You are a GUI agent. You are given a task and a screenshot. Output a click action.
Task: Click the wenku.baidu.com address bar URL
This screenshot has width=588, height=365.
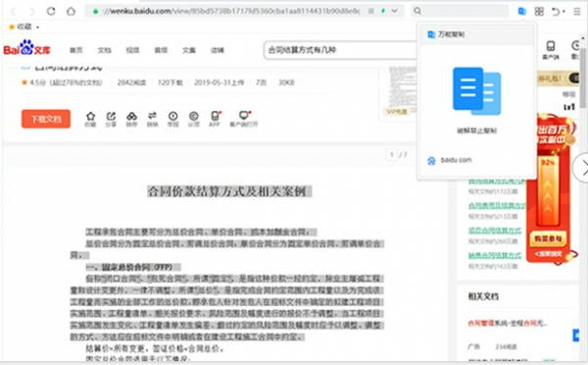[231, 11]
